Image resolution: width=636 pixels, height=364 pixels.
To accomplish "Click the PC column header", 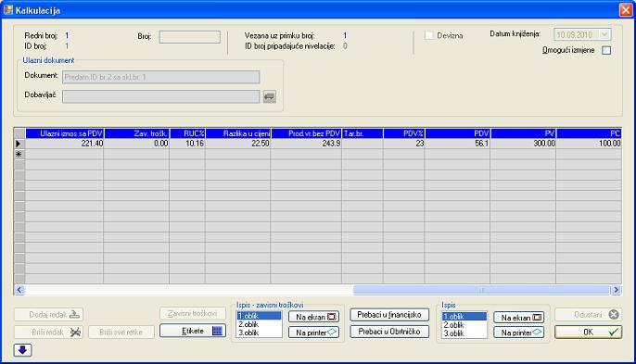I will tap(589, 133).
